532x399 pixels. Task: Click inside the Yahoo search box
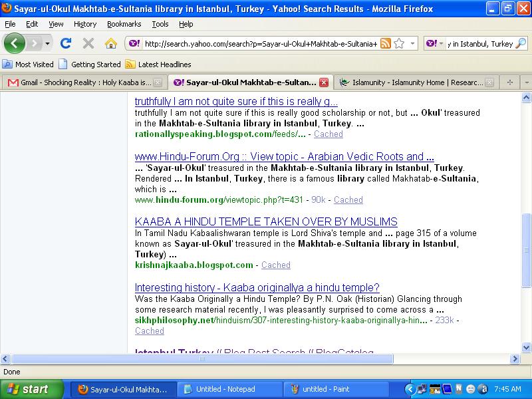[x=479, y=44]
